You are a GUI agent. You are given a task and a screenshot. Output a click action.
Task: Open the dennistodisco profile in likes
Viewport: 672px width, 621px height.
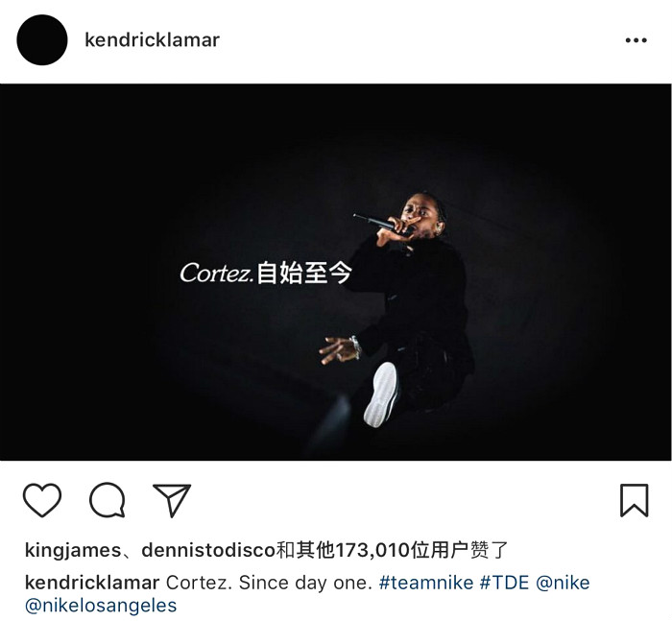(208, 550)
